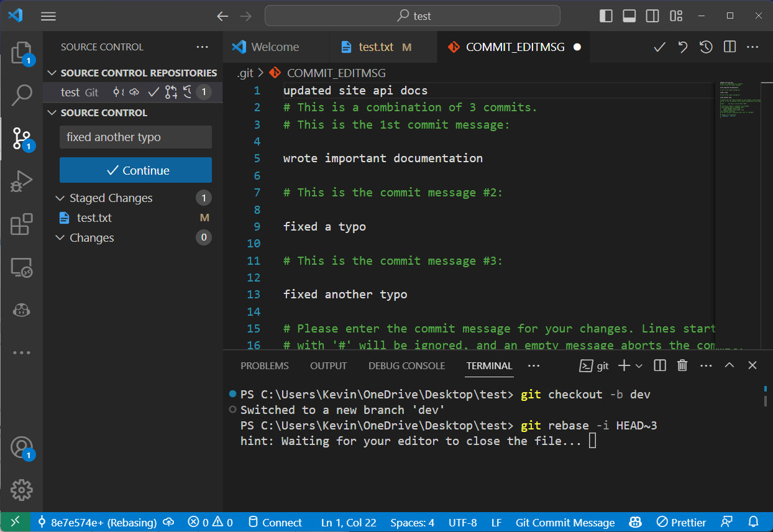Open the Manage gear icon
Viewport: 773px width, 532px height.
pos(22,490)
